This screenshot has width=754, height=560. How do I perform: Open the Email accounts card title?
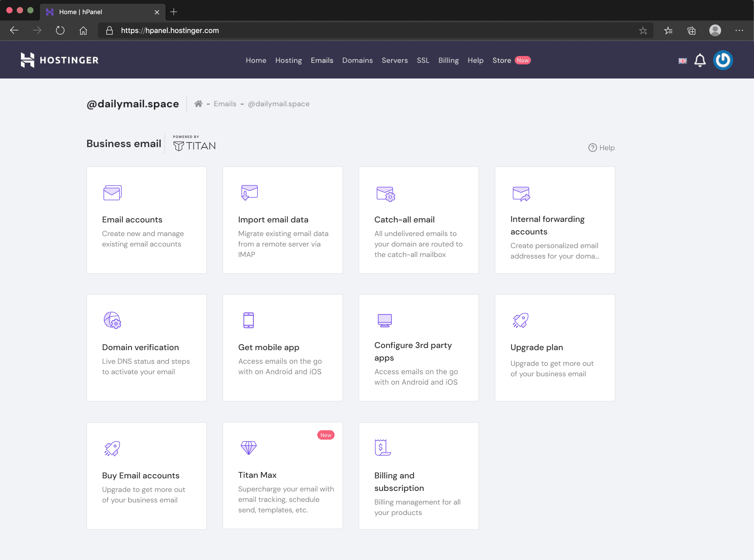click(132, 220)
